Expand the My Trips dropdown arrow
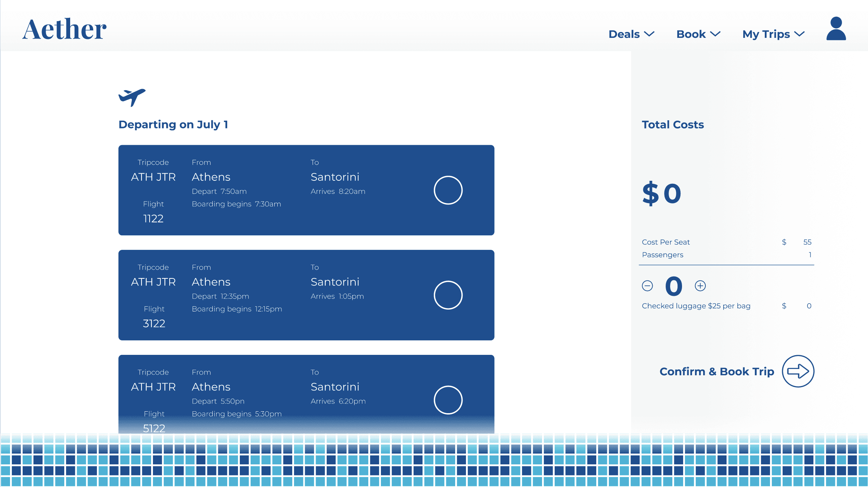This screenshot has height=487, width=868. (x=799, y=34)
